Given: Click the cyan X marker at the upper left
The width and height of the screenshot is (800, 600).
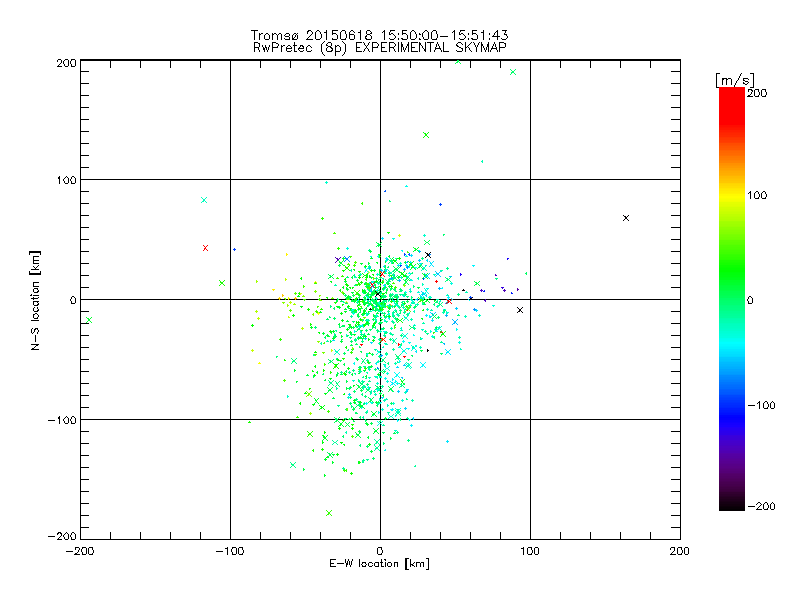Looking at the screenshot, I should pos(204,200).
